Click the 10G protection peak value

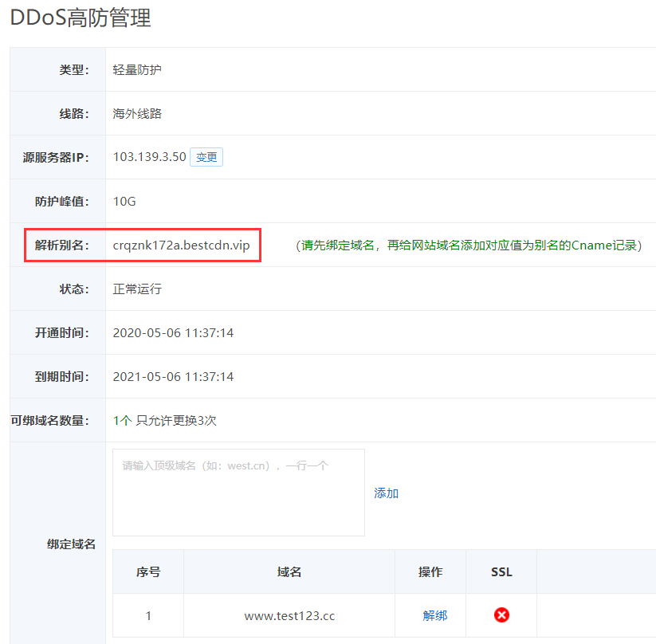tap(124, 201)
